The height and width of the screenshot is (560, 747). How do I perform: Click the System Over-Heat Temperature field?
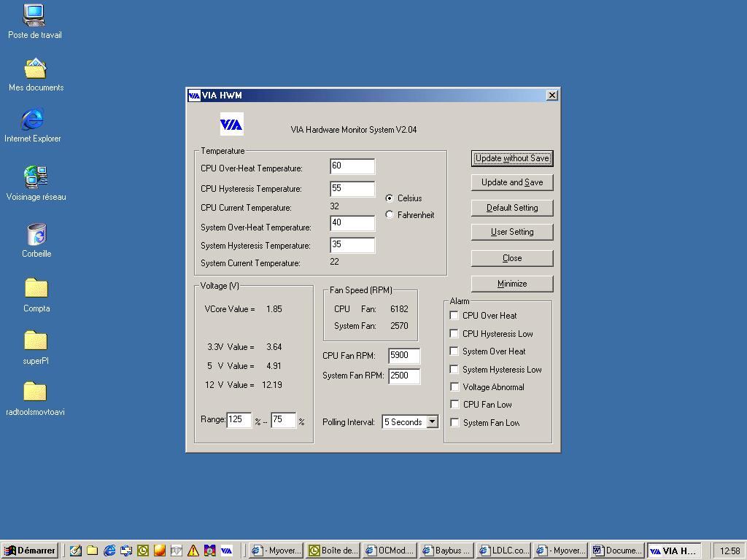click(352, 223)
